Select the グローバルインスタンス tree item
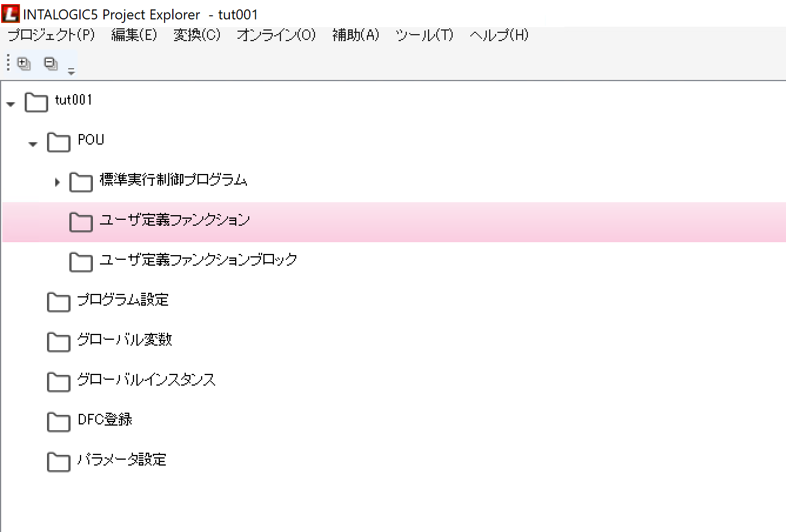 click(x=146, y=380)
